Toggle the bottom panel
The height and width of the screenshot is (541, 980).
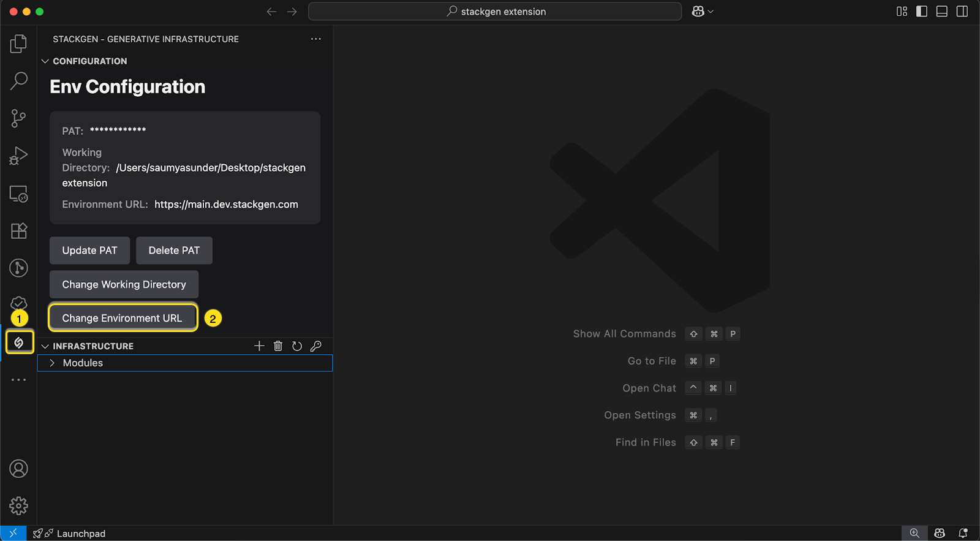pyautogui.click(x=942, y=12)
